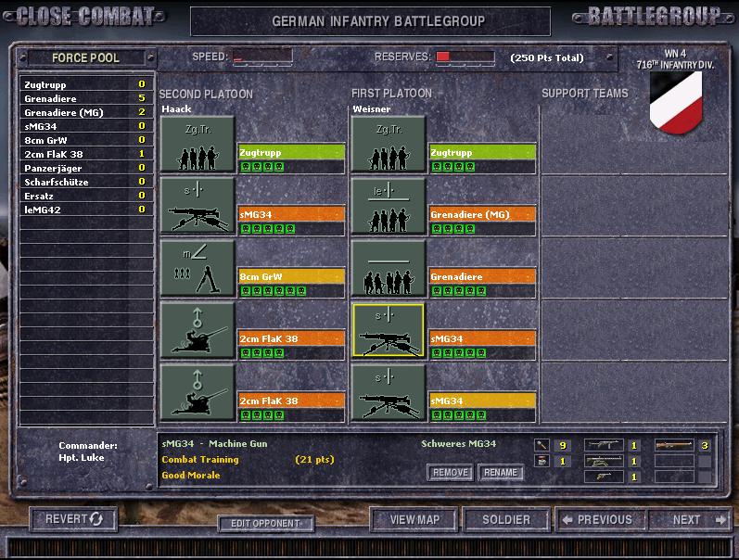Pick sMG34 from force pool list
Image resolution: width=739 pixels, height=560 pixels.
86,126
